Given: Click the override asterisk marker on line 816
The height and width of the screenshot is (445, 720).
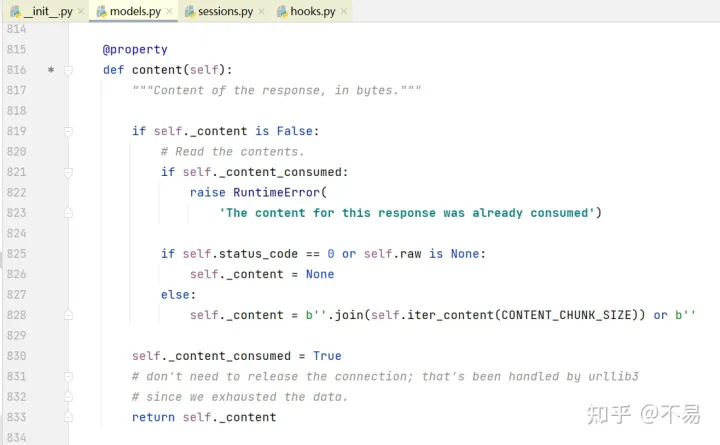Looking at the screenshot, I should [x=51, y=70].
